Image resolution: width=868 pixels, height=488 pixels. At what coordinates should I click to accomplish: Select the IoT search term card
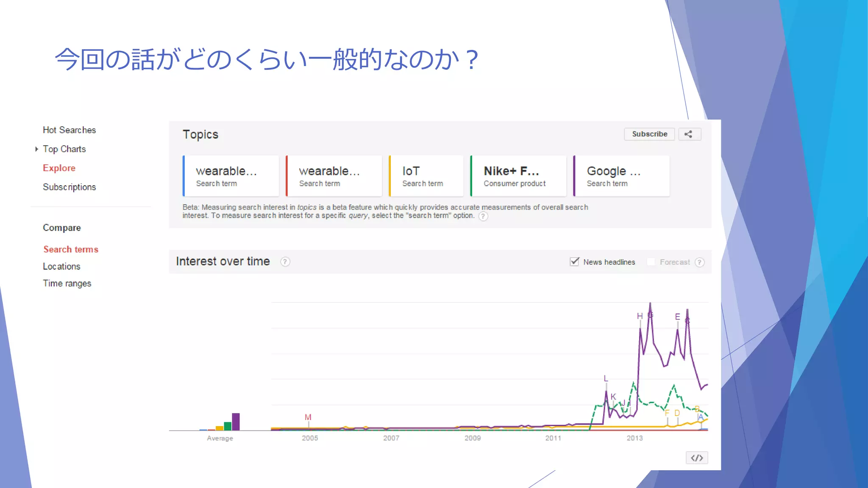pyautogui.click(x=426, y=176)
